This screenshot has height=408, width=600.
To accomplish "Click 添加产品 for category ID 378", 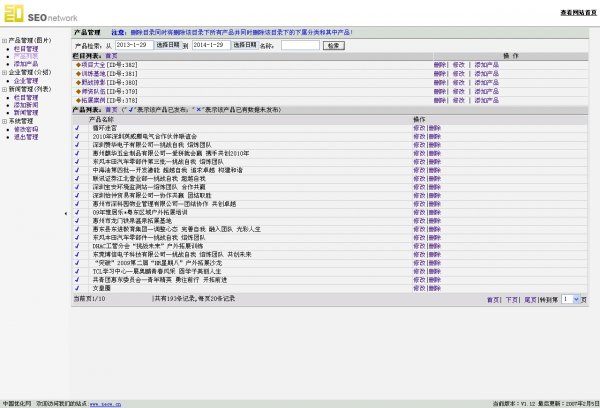I will click(486, 100).
